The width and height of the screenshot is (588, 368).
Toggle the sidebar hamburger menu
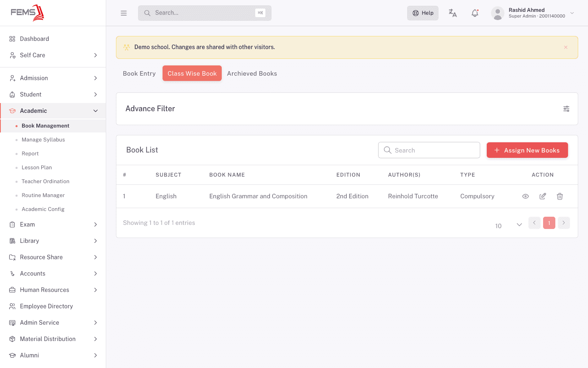[124, 13]
